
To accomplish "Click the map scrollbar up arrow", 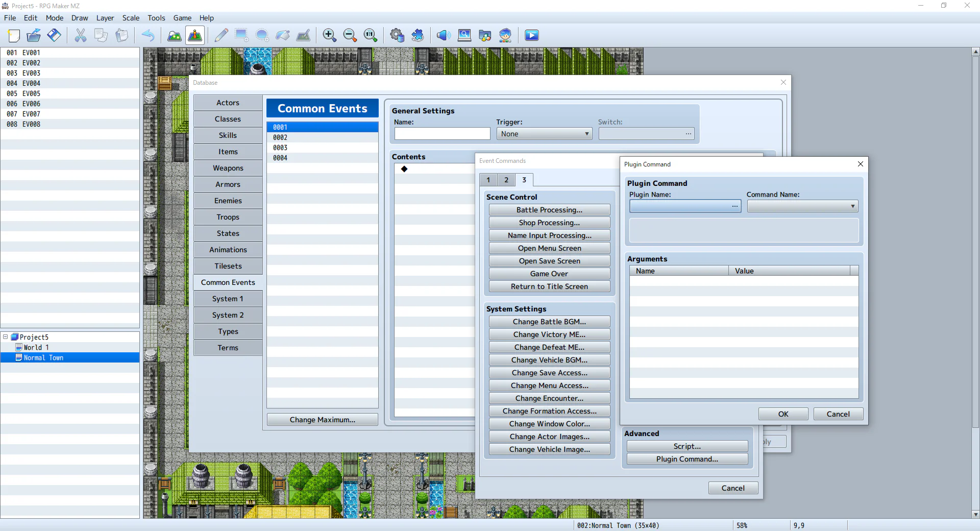I will [975, 52].
